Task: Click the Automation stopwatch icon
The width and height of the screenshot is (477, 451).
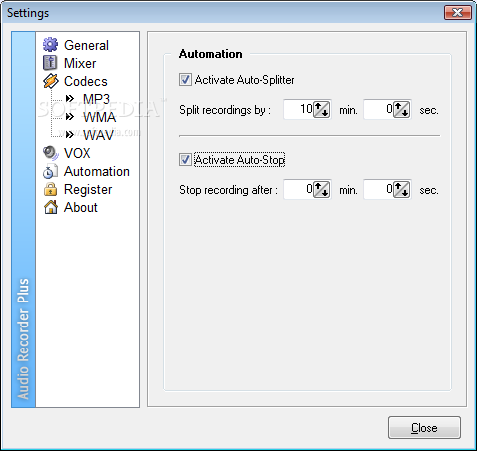Action: coord(50,171)
